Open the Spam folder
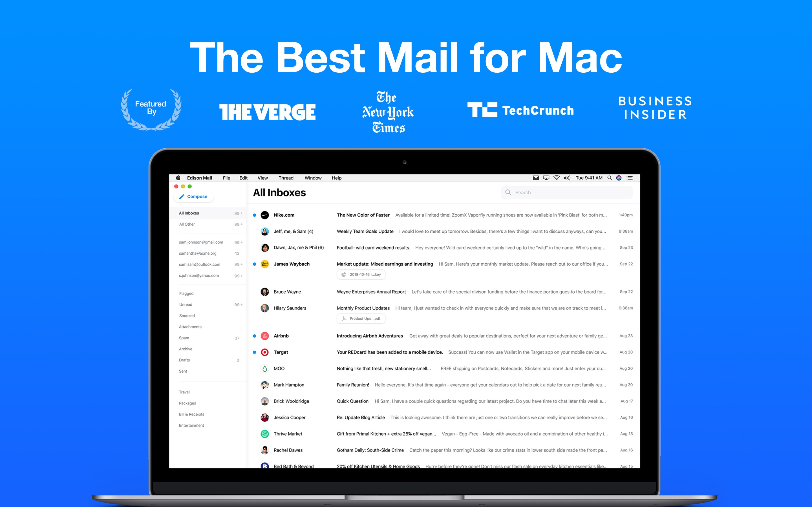 185,338
